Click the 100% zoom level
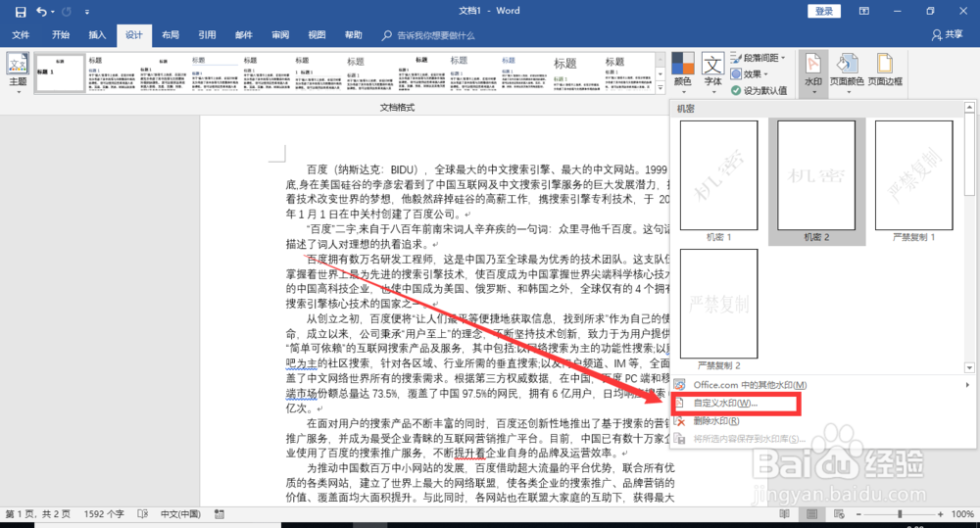980x528 pixels. 962,514
